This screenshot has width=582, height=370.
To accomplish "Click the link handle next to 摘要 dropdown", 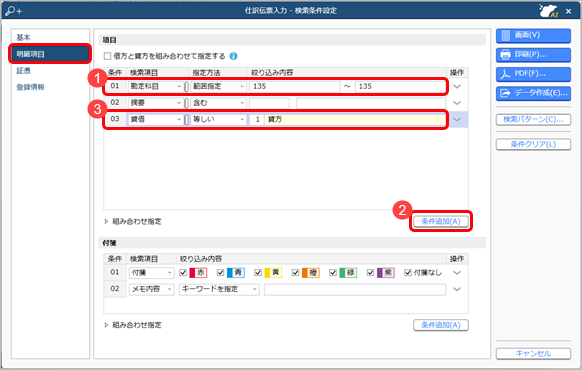I will [x=187, y=103].
